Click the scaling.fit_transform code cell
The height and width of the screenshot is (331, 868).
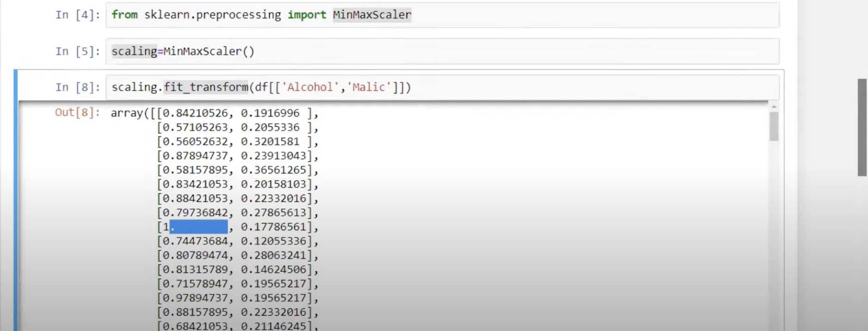[442, 87]
